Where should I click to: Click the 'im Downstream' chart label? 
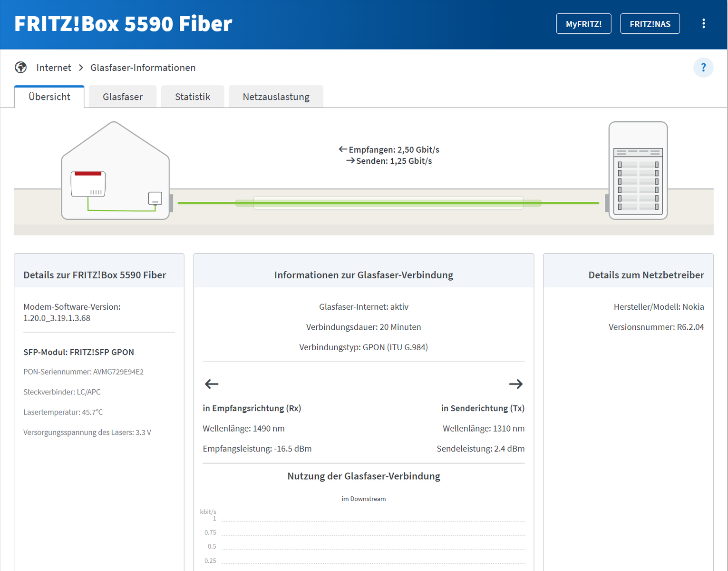pos(364,499)
